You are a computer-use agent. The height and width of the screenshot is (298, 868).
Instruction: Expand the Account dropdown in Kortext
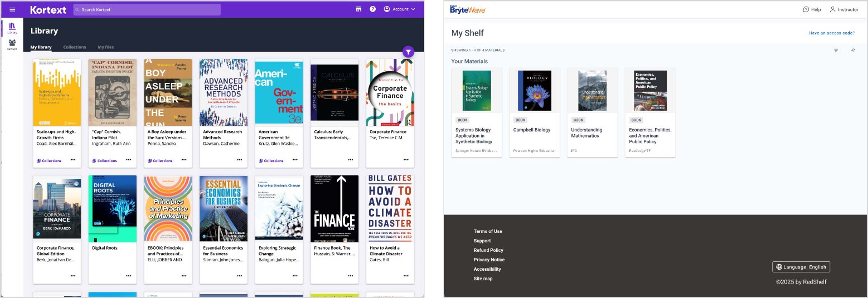(x=399, y=9)
